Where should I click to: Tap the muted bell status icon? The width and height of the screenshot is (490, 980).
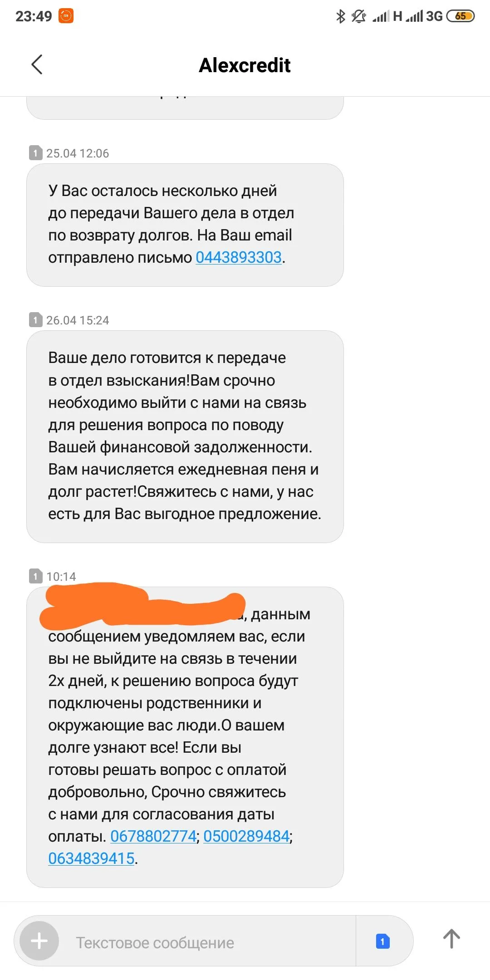click(x=359, y=16)
